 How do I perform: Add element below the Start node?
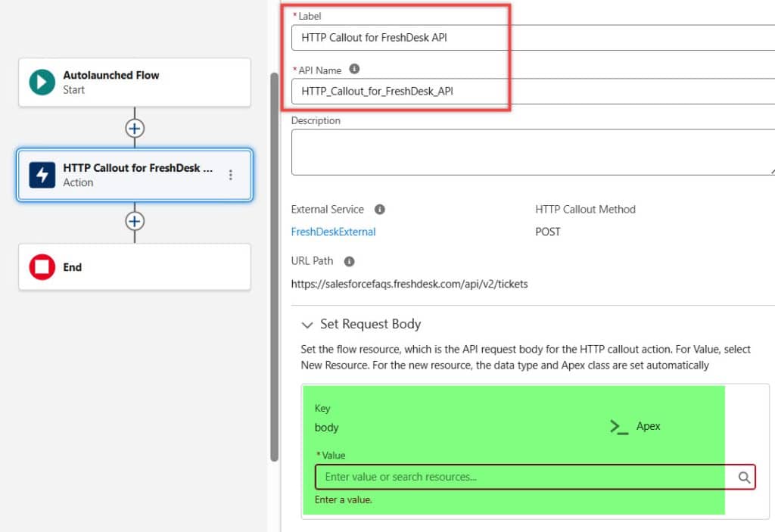click(135, 129)
